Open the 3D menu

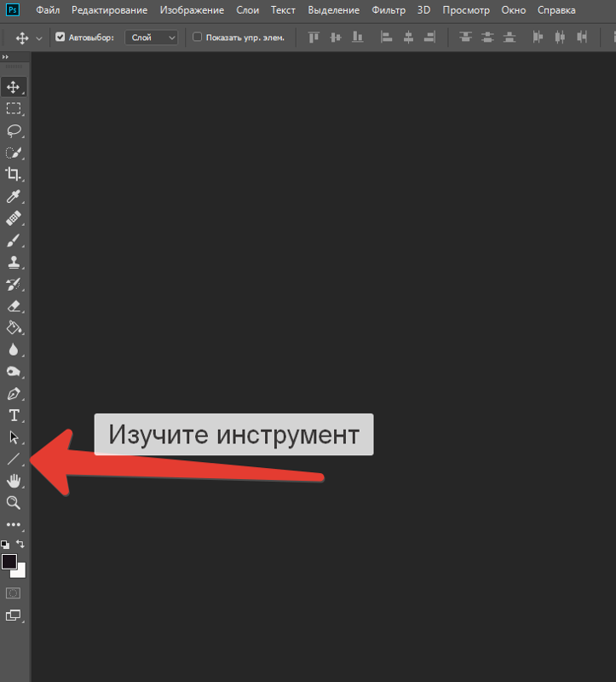423,10
